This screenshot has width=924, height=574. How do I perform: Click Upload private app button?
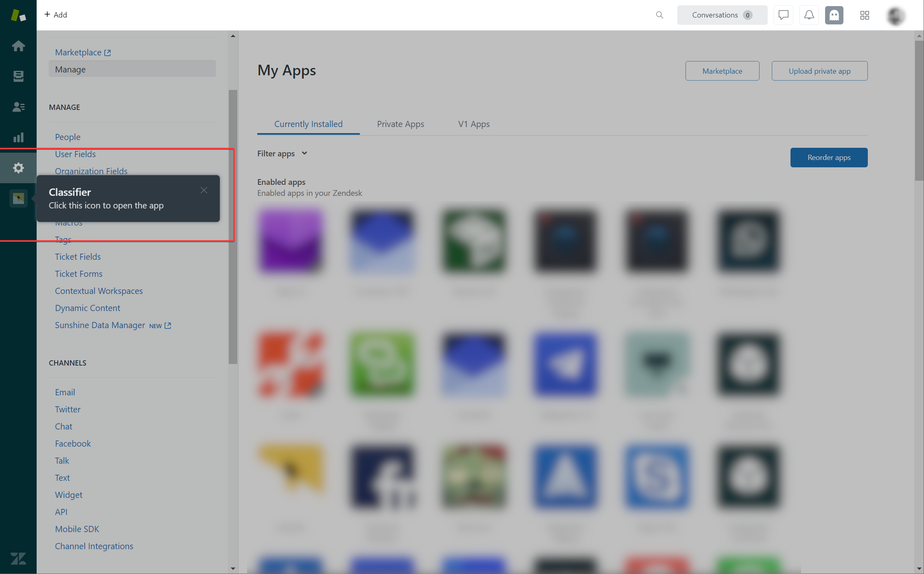coord(819,71)
